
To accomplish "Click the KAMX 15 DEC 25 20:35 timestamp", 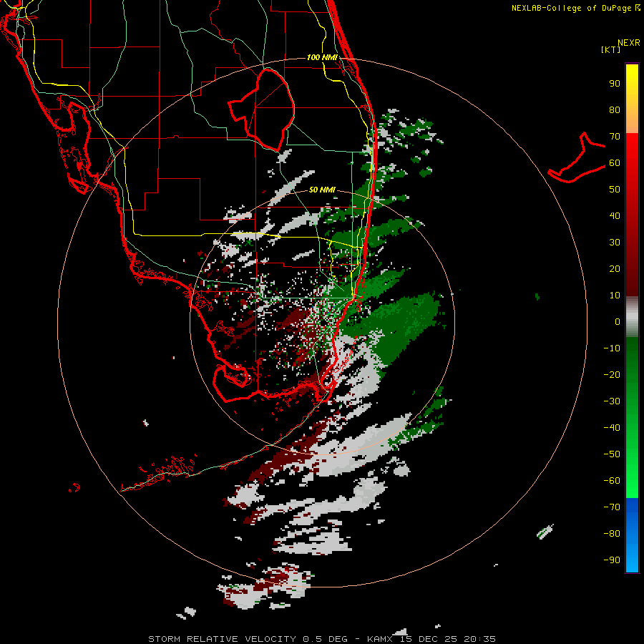I will [431, 639].
